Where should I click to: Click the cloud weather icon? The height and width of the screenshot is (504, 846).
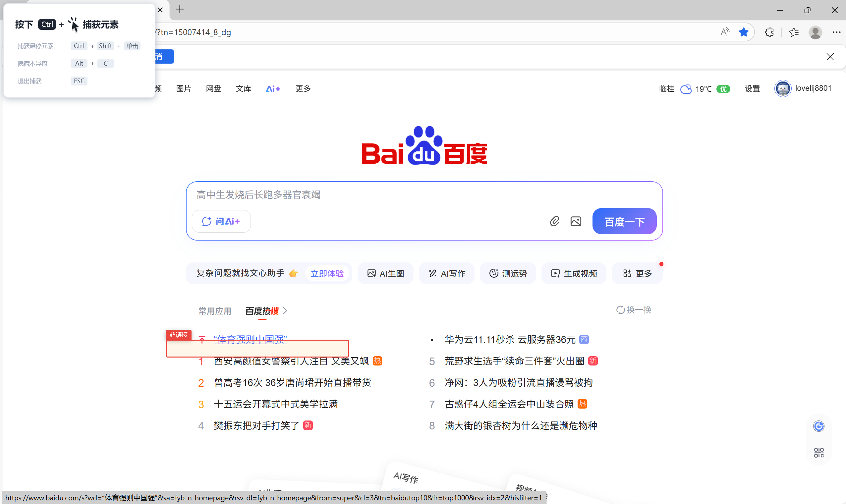coord(686,89)
